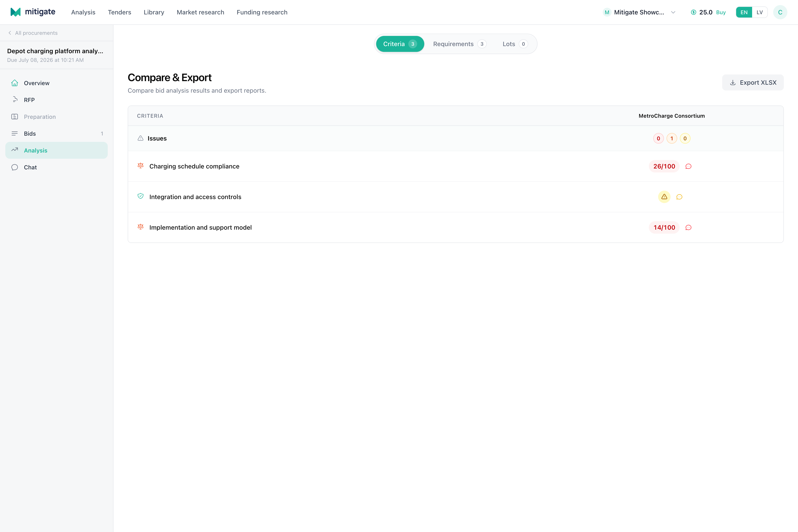
Task: Click the orange issues count badge showing 1
Action: click(672, 138)
